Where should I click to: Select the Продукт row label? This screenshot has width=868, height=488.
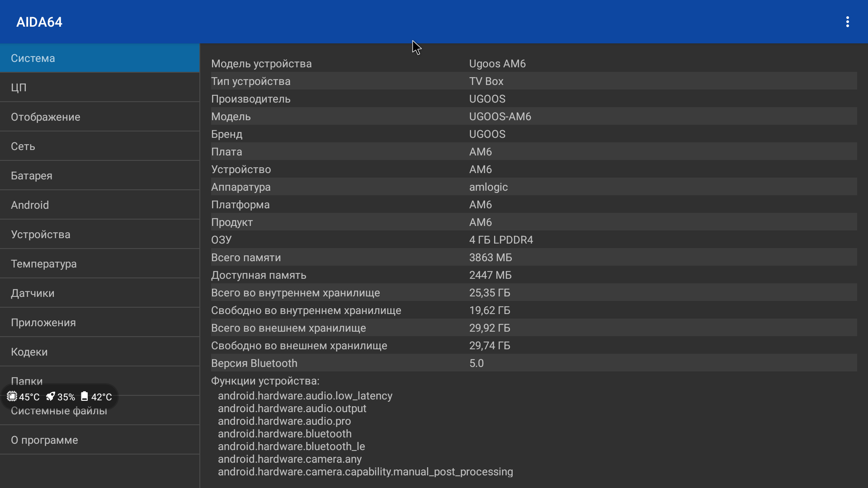(x=232, y=222)
